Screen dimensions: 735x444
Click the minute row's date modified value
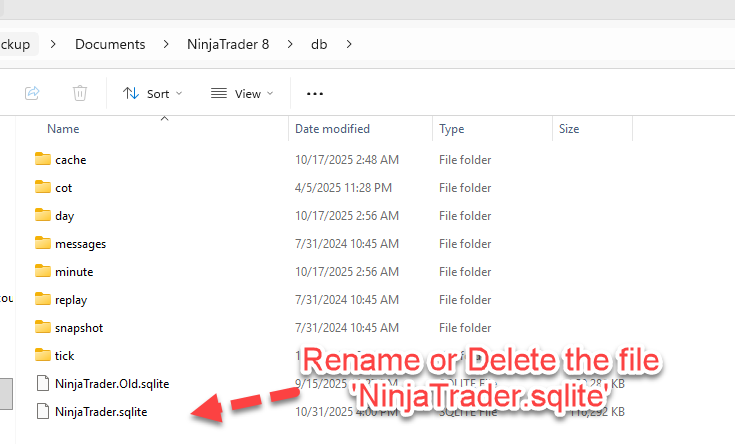(x=347, y=272)
